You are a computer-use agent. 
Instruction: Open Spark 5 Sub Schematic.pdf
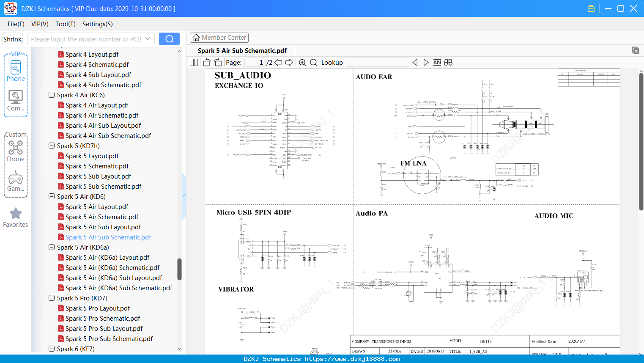pyautogui.click(x=103, y=187)
